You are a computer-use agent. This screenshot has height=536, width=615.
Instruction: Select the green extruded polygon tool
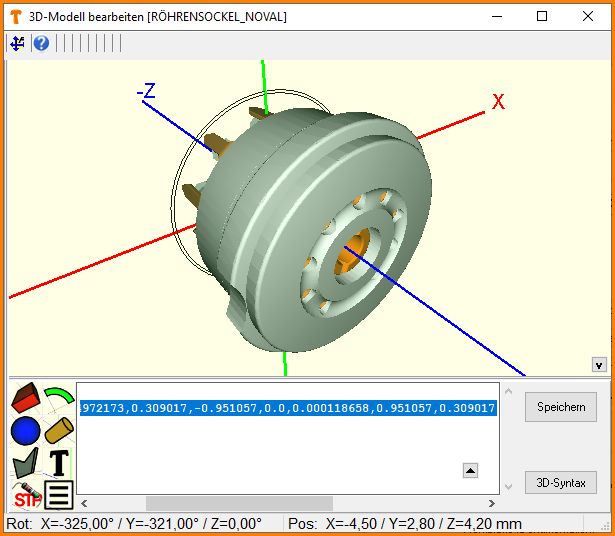click(x=26, y=463)
